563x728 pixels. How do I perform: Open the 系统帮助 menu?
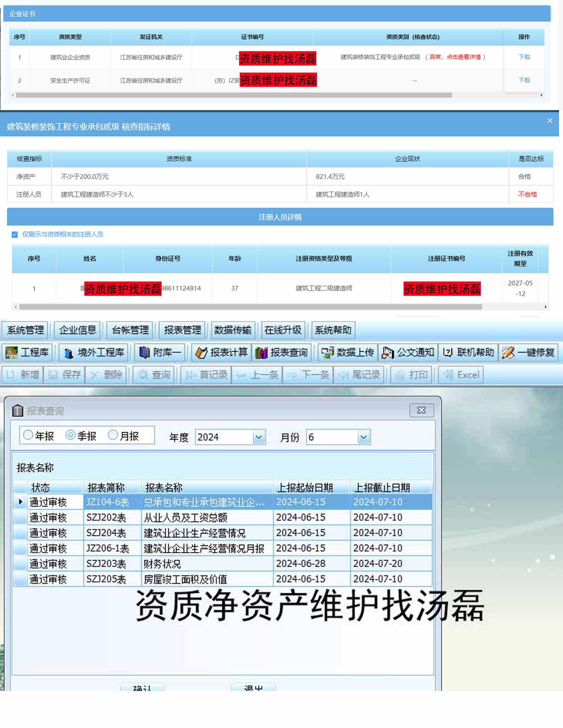tap(333, 330)
